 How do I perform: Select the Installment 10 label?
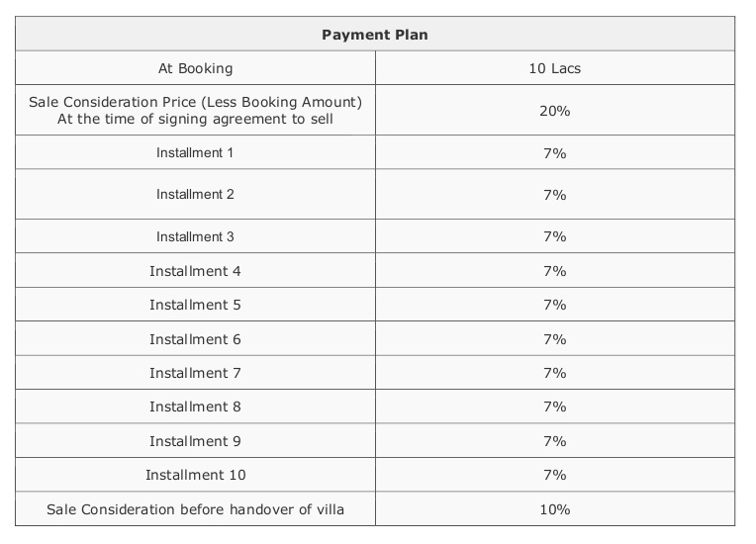pos(196,475)
